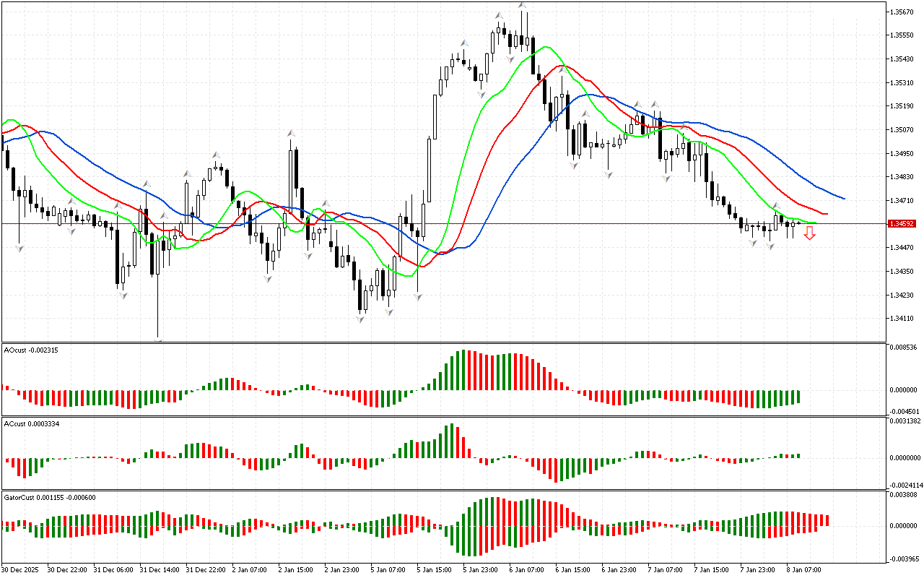Image resolution: width=924 pixels, height=578 pixels.
Task: Click the current price tag 1.34592
Action: (902, 224)
